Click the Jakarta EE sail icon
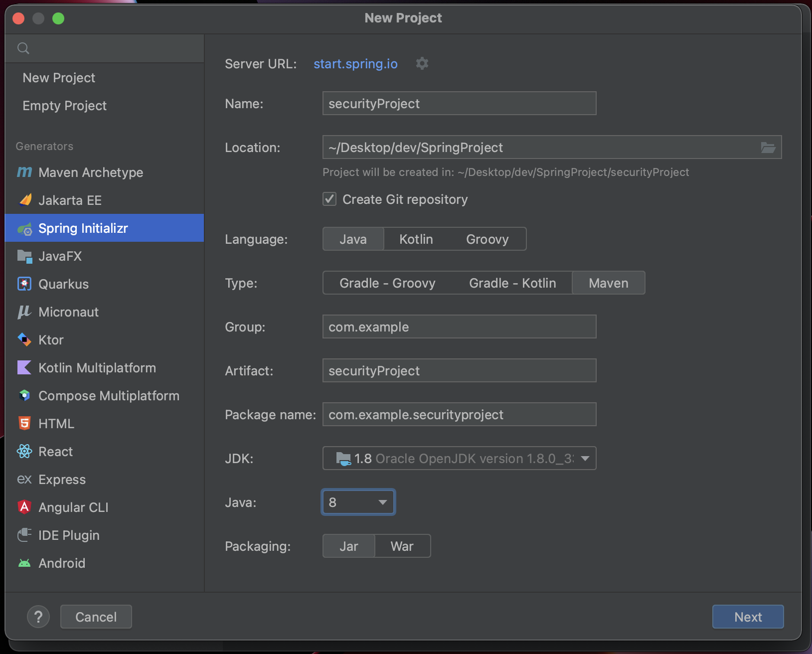This screenshot has width=812, height=654. [25, 200]
